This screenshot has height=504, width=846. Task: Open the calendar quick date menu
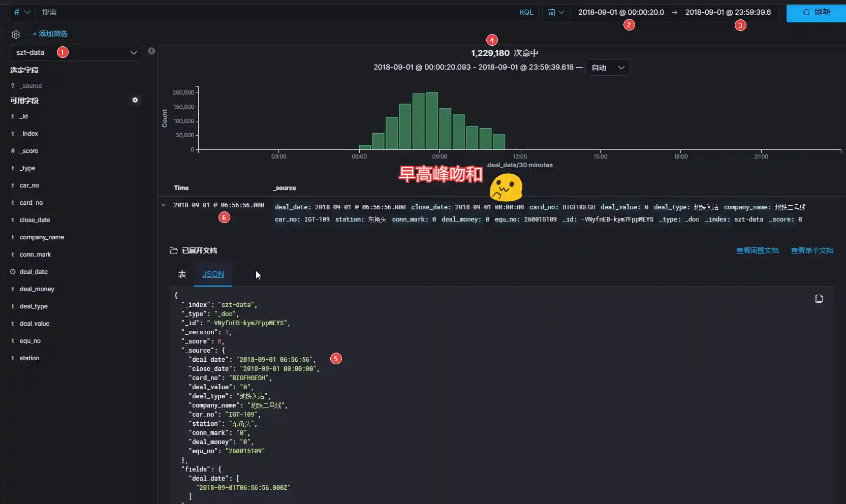(x=556, y=12)
